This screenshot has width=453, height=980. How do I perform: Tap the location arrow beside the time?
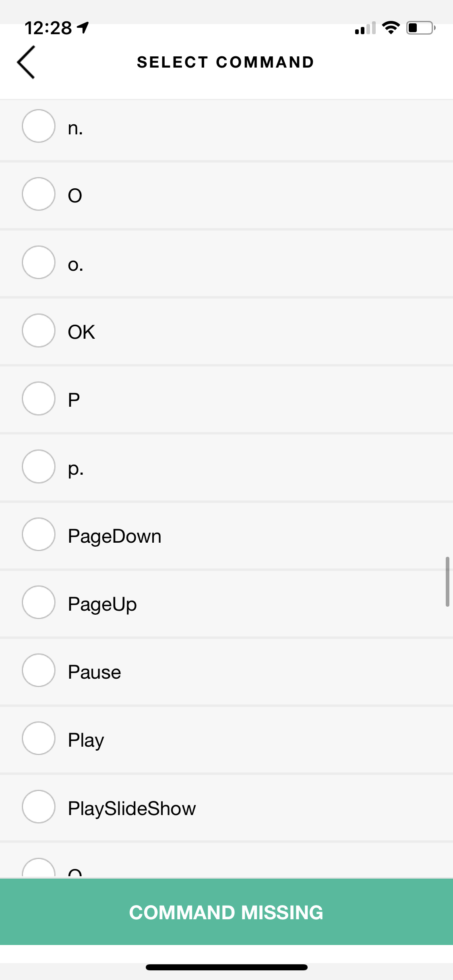83,27
